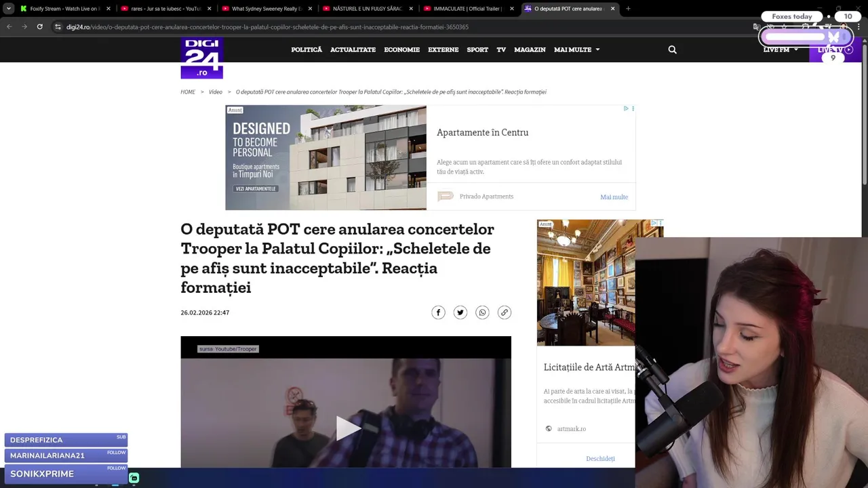
Task: Click Licitațiile de Artă ad title
Action: (x=589, y=367)
